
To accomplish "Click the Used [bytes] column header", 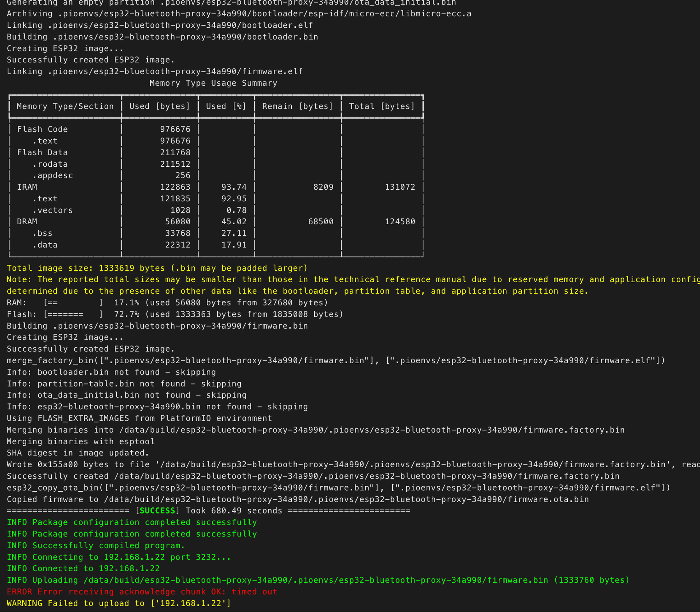I will pyautogui.click(x=160, y=106).
